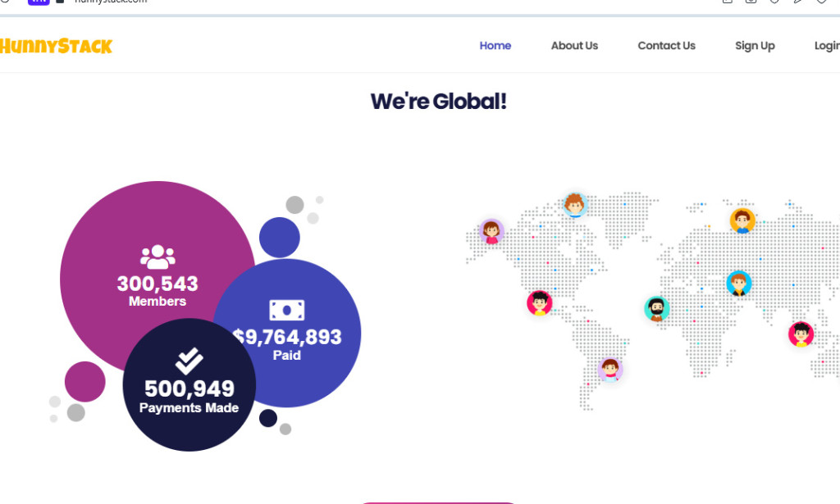
Task: Select the HunnyStack logo
Action: [57, 45]
